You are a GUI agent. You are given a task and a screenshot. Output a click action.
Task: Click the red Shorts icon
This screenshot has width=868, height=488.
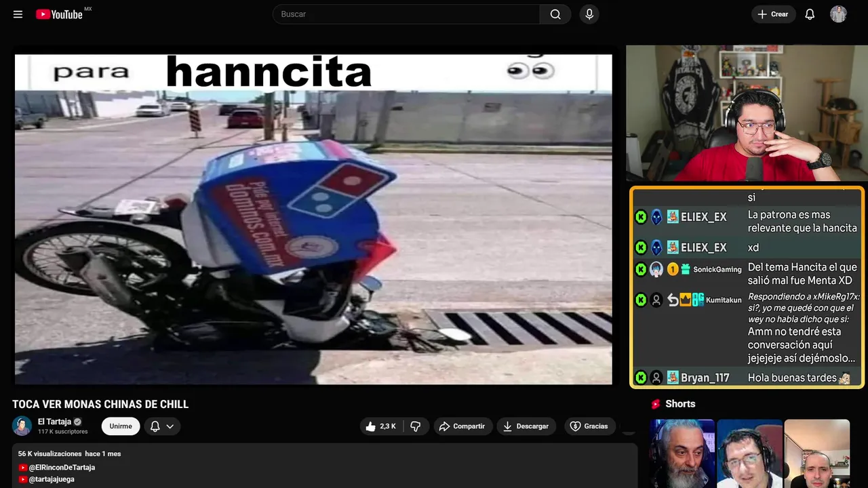tap(656, 404)
